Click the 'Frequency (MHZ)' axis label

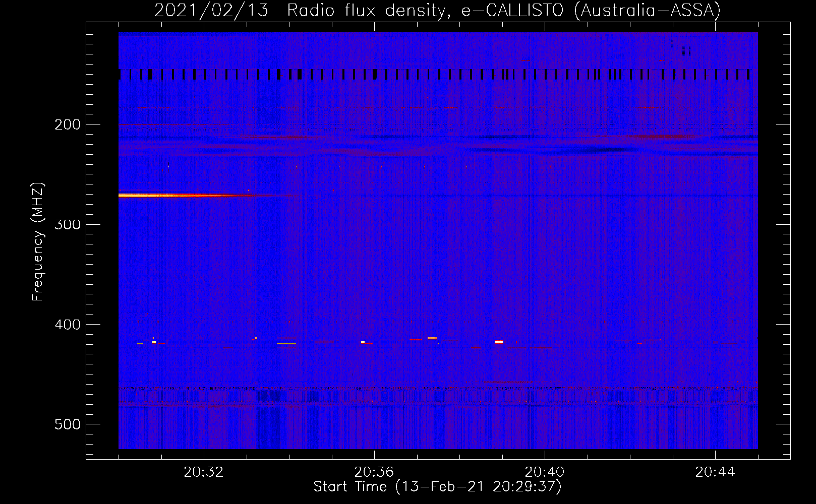coord(38,242)
